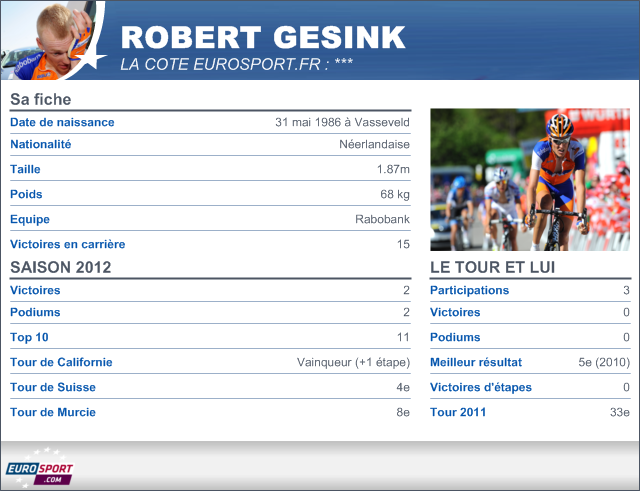Viewport: 640px width, 491px height.
Task: Select the value '31 mai 1986 à Vasseveld'
Action: [342, 122]
